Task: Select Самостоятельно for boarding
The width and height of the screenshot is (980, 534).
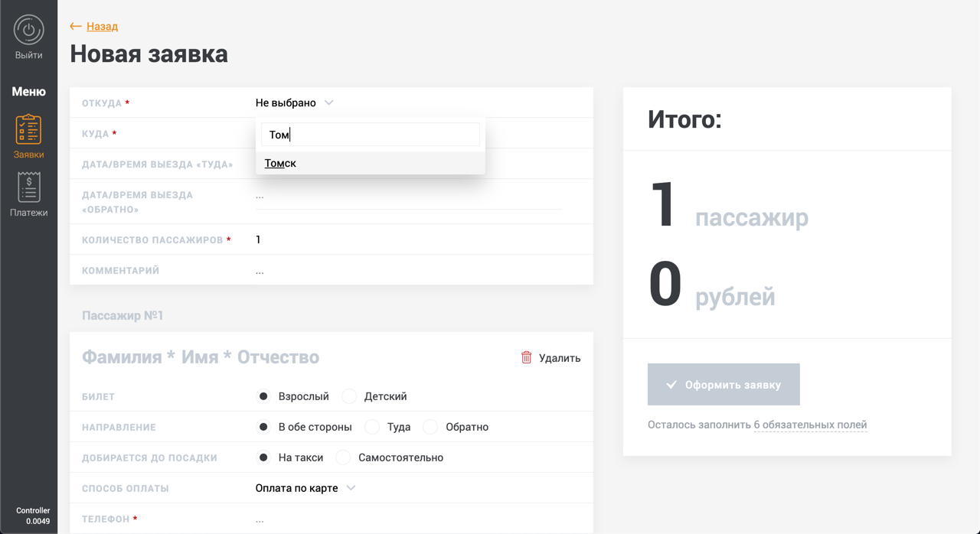Action: click(x=344, y=457)
